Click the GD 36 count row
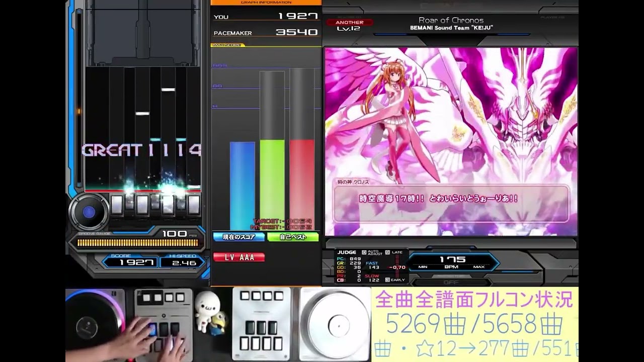Screen dimensions: 644x362 [349, 267]
